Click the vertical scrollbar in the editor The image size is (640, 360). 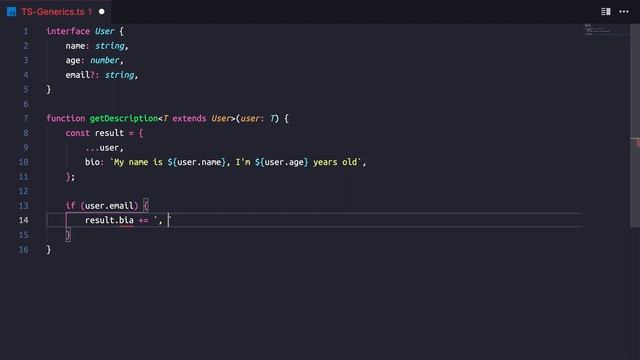[635, 125]
